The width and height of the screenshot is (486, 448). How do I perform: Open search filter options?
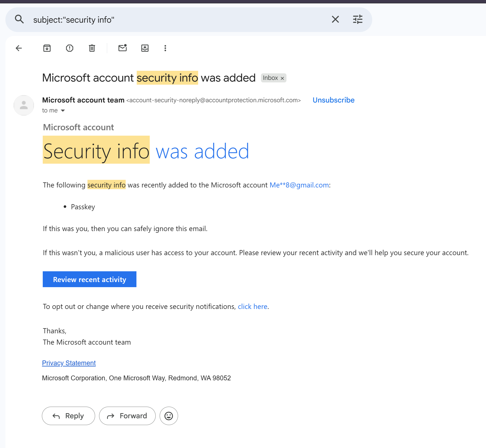[357, 19]
